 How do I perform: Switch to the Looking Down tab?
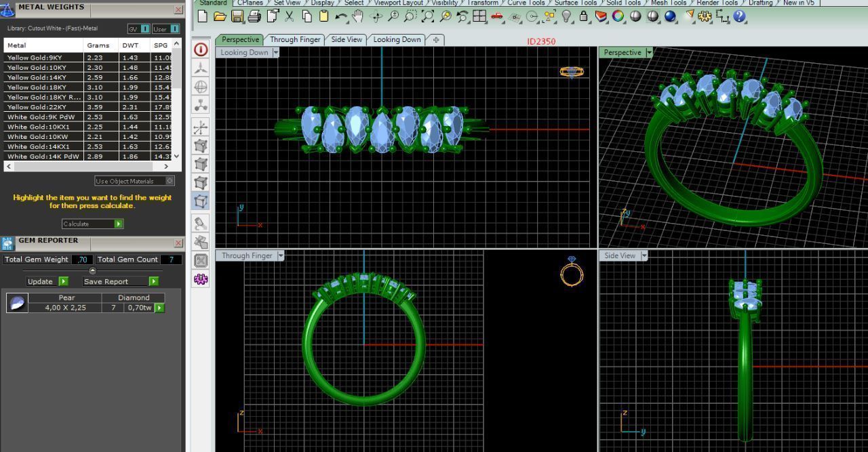[397, 39]
